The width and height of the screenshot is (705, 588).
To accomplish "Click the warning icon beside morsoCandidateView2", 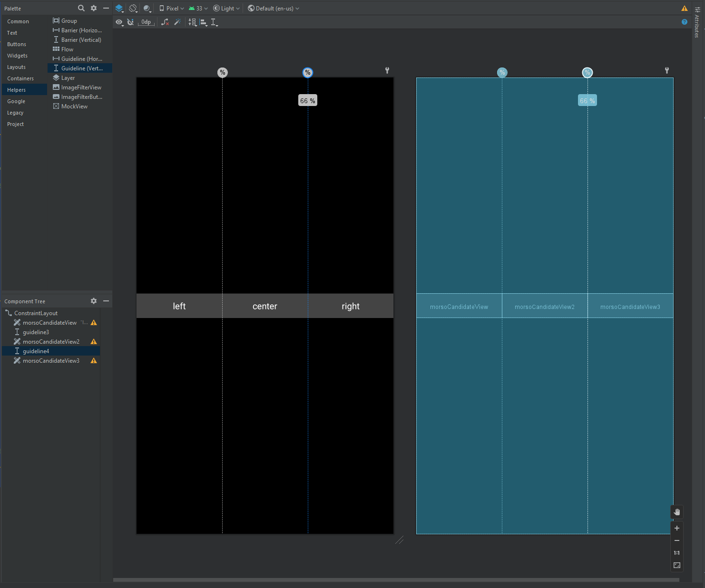I will pyautogui.click(x=94, y=342).
